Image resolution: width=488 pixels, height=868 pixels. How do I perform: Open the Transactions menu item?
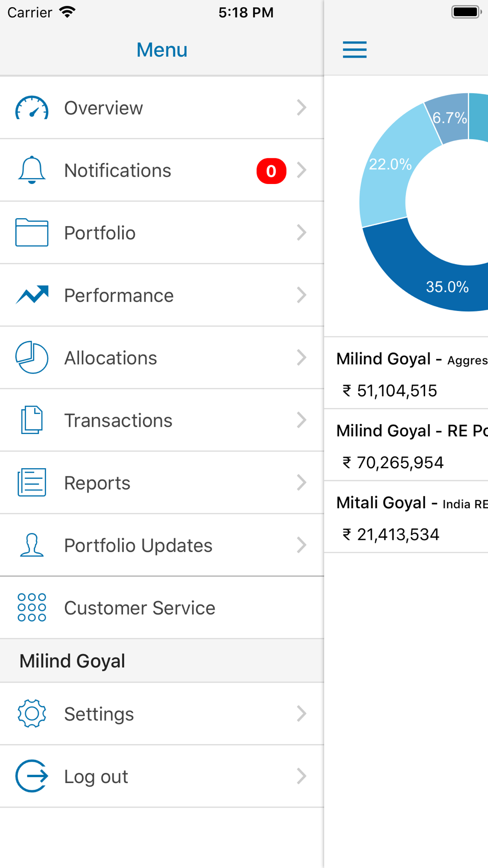tap(162, 420)
